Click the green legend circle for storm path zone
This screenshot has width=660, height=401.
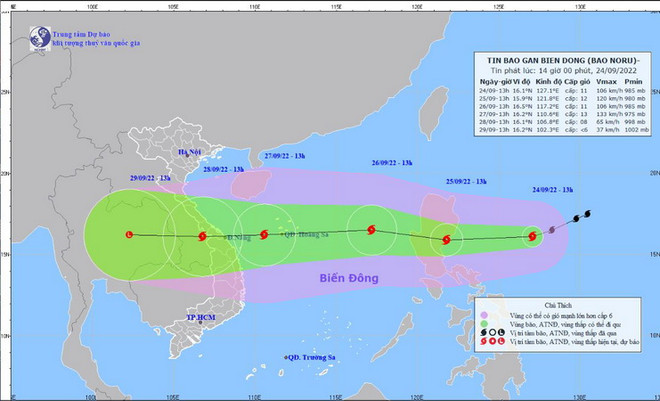[x=485, y=322]
